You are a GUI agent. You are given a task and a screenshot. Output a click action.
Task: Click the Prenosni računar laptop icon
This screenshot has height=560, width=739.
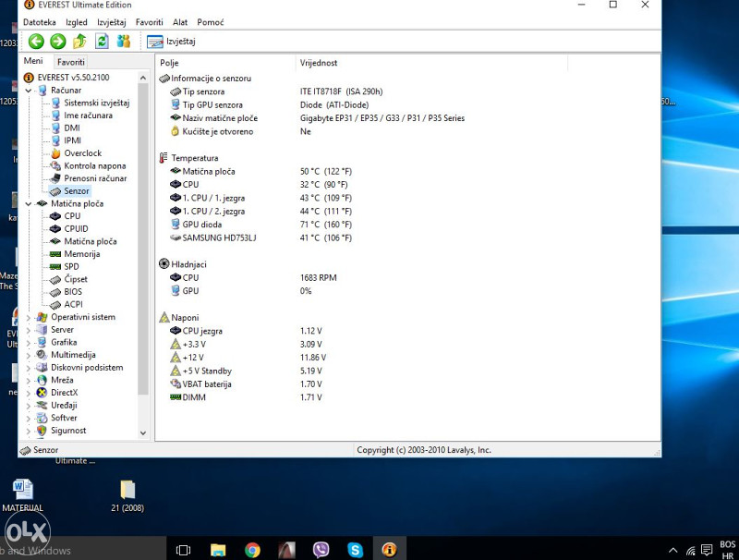pos(55,178)
